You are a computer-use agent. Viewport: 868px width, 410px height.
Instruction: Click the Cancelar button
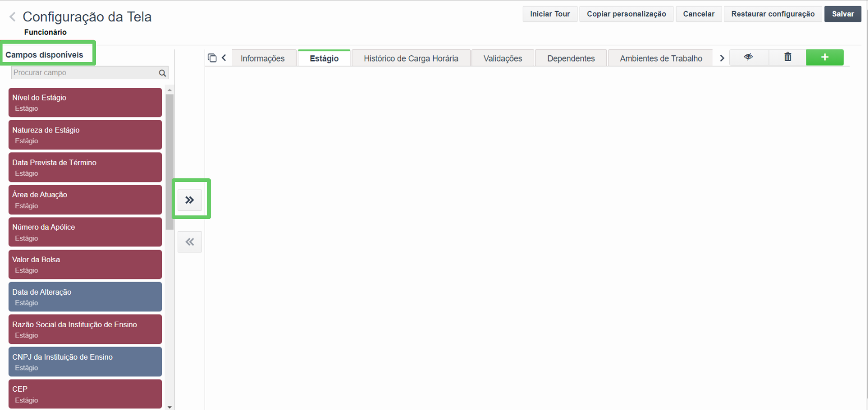(698, 14)
